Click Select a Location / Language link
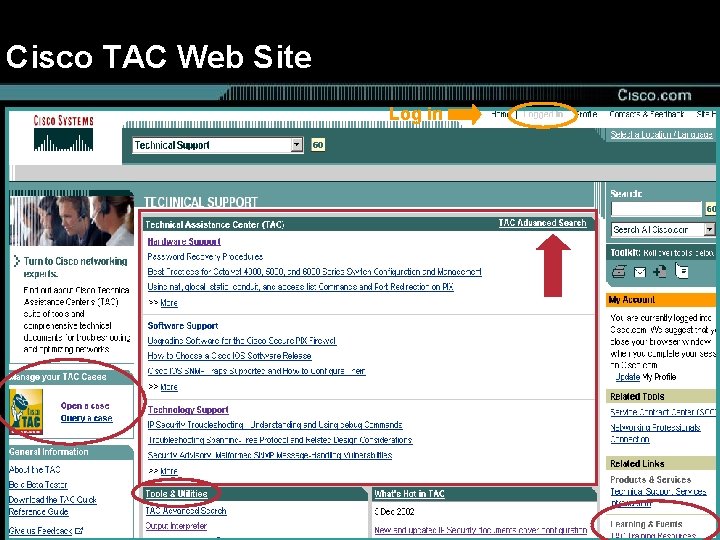 (x=661, y=135)
